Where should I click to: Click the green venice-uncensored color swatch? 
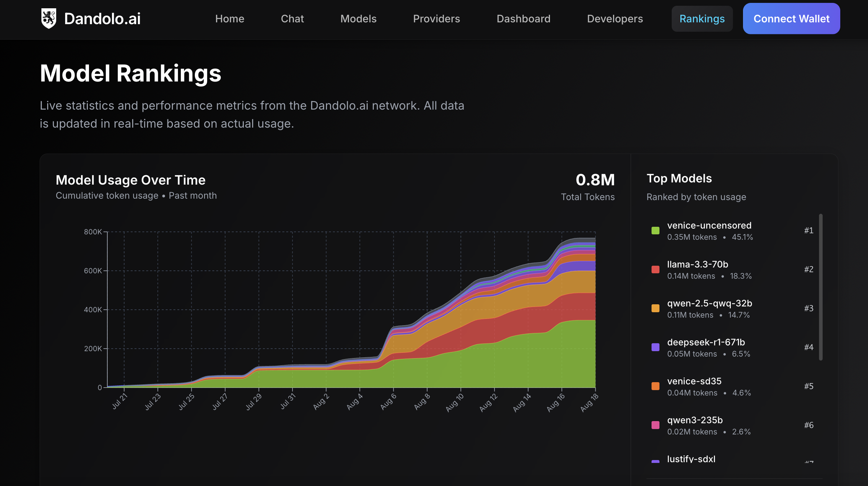656,230
